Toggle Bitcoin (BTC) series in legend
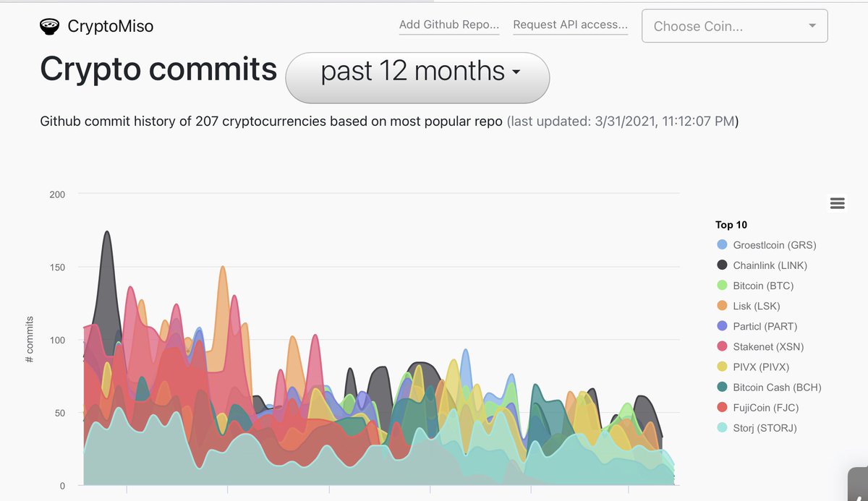This screenshot has width=868, height=501. pos(755,286)
